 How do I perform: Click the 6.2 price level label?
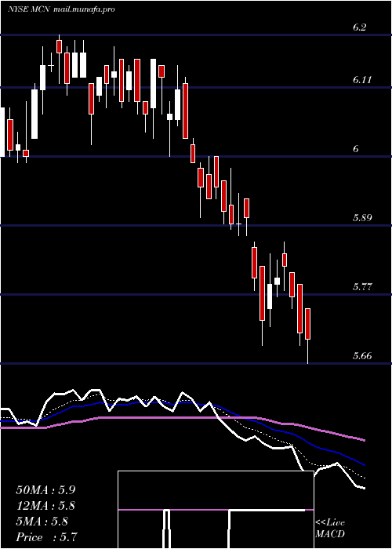[x=359, y=27]
